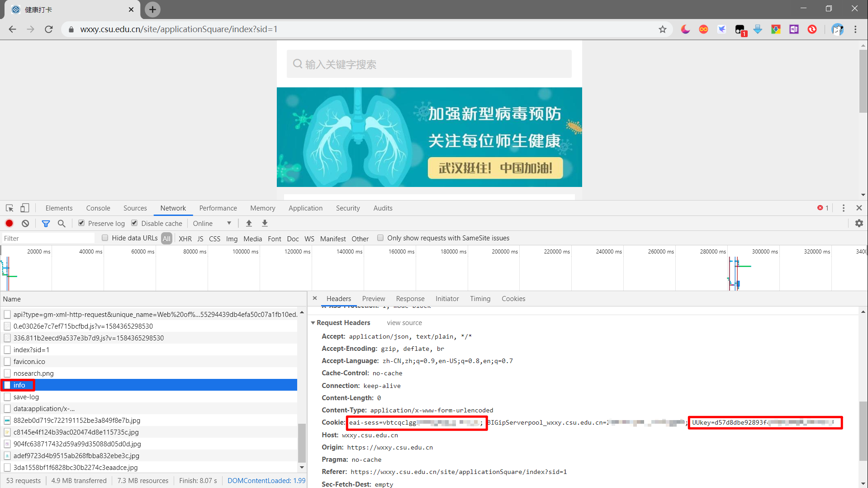Viewport: 868px width, 488px height.
Task: Toggle the network filter funnel
Action: (x=46, y=223)
